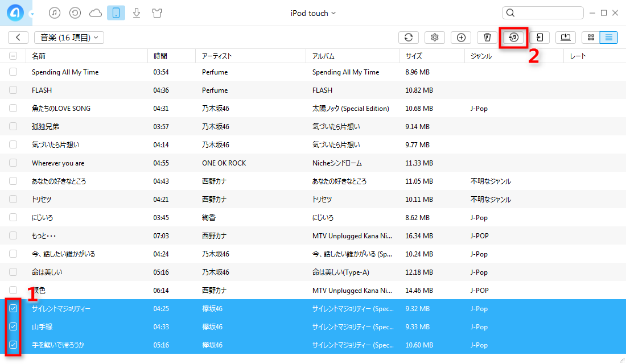Check the 魚たちのLOVE SONG checkbox
The height and width of the screenshot is (364, 626).
click(13, 108)
